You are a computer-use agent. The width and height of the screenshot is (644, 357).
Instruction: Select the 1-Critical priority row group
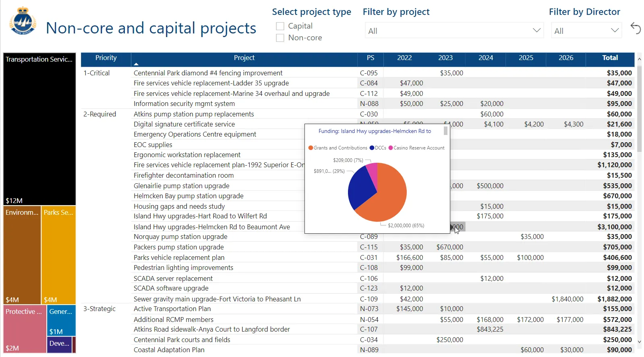(96, 73)
